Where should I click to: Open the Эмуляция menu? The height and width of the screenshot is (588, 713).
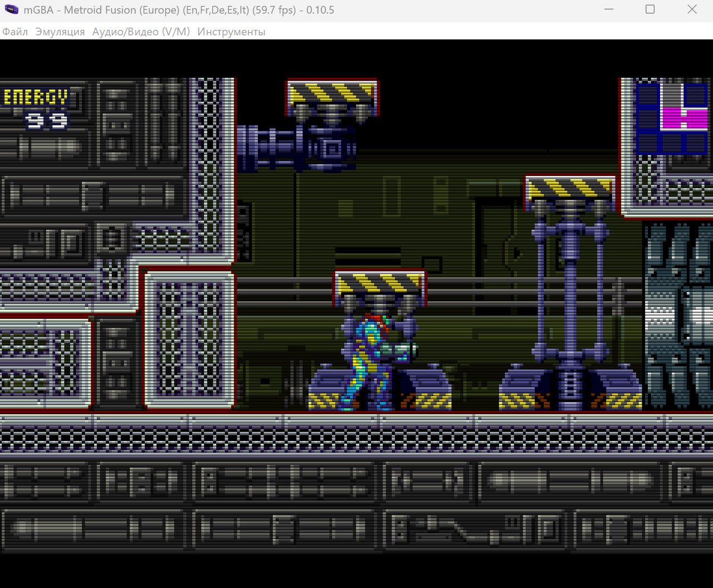[x=60, y=32]
